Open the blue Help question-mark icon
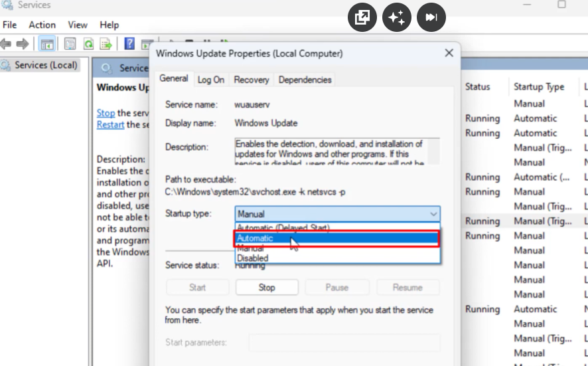This screenshot has width=588, height=366. [129, 44]
